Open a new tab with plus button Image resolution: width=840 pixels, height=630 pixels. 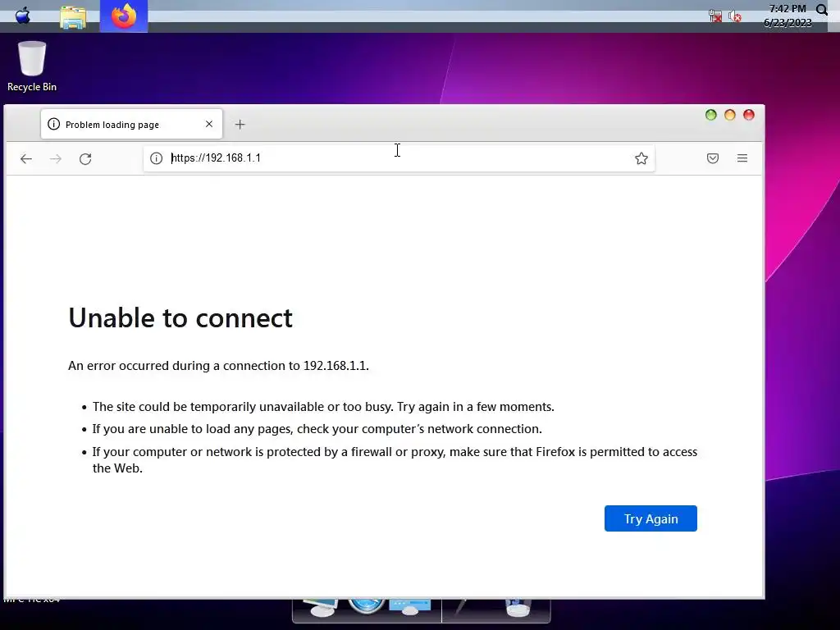point(240,125)
